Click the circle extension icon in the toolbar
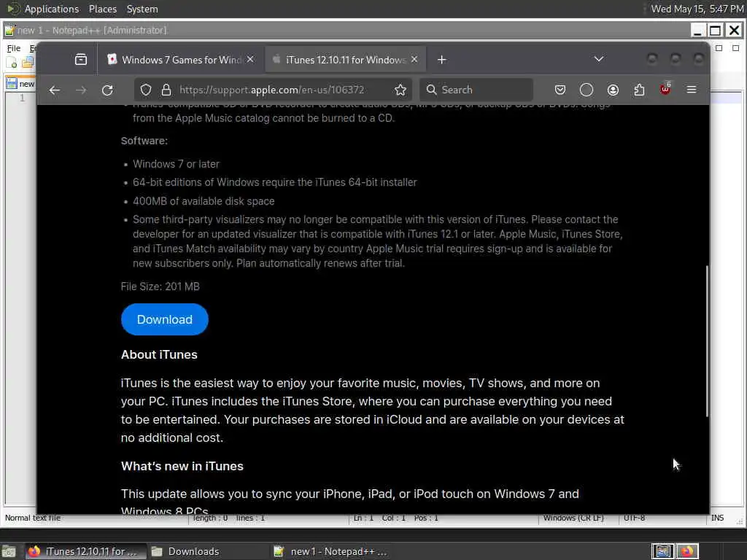Viewport: 747px width, 560px height. pyautogui.click(x=587, y=90)
